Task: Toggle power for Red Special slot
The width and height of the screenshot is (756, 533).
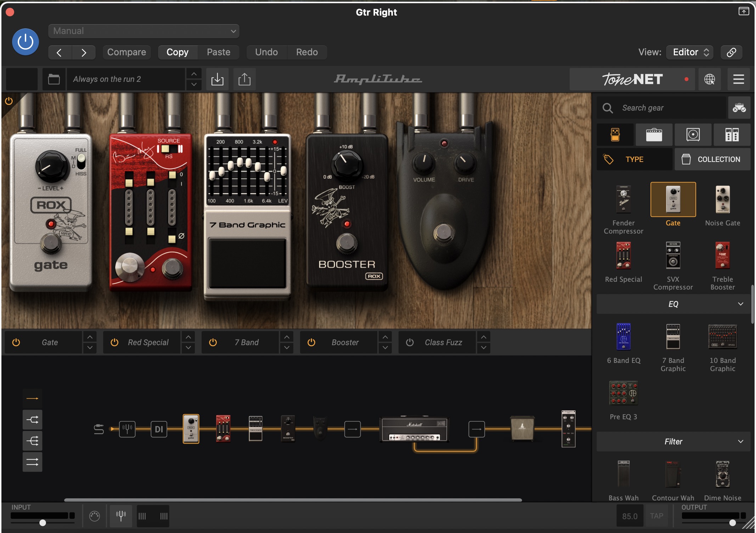Action: pyautogui.click(x=114, y=342)
